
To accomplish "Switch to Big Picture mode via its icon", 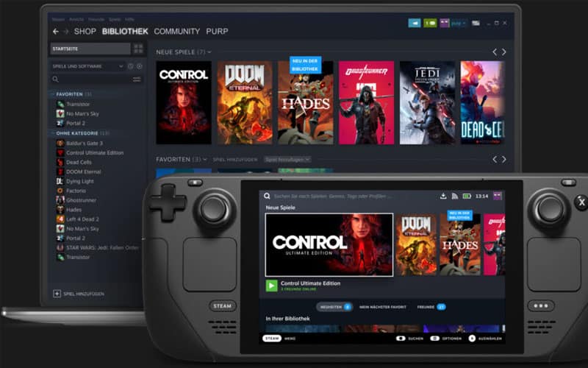I will click(476, 24).
